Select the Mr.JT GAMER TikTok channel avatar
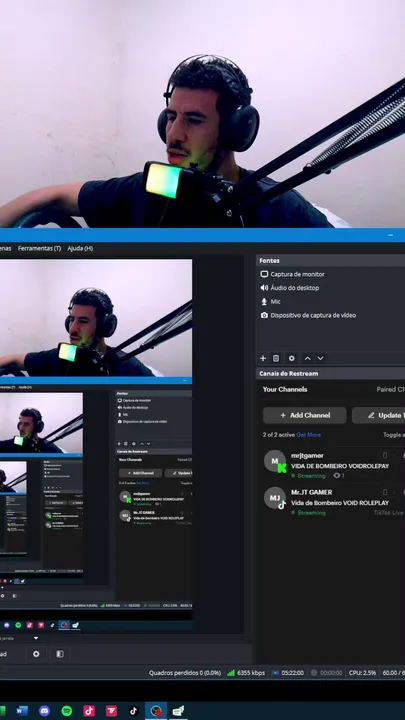This screenshot has width=405, height=720. (x=275, y=498)
